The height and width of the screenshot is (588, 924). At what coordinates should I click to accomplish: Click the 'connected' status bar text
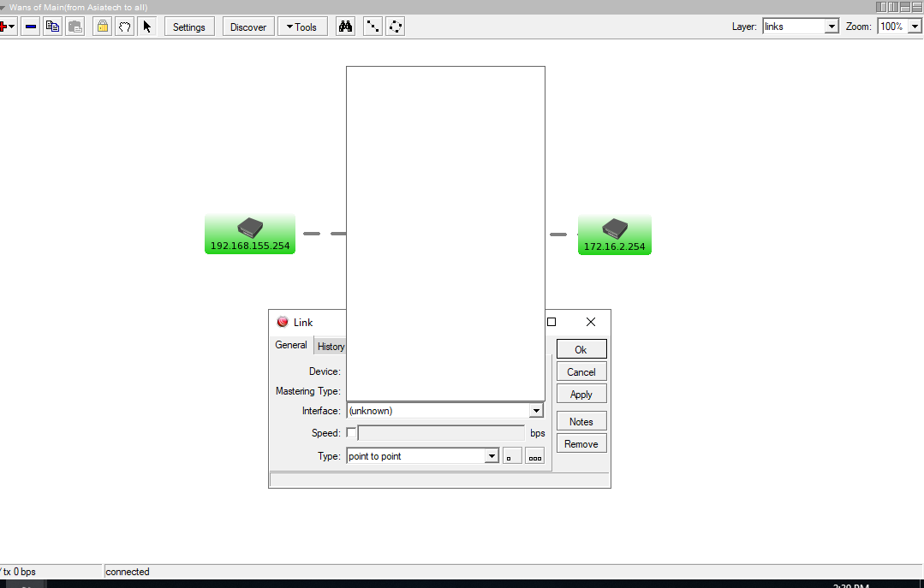click(128, 572)
